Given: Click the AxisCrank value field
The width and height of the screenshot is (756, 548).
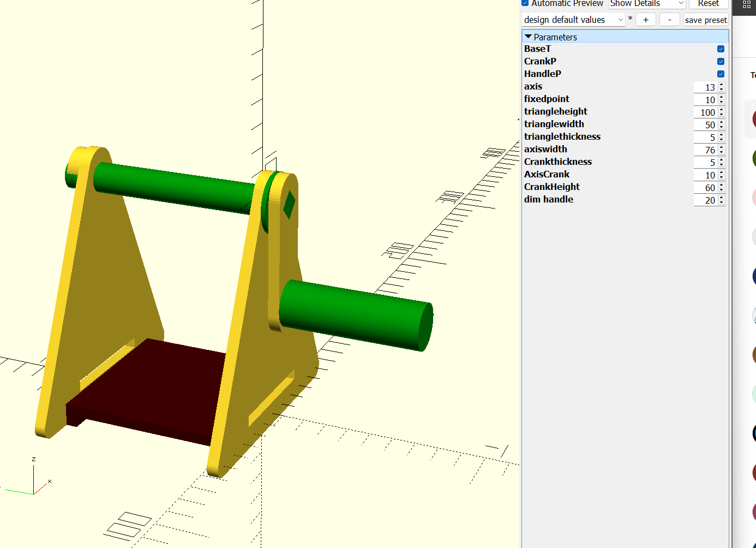Looking at the screenshot, I should coord(705,175).
